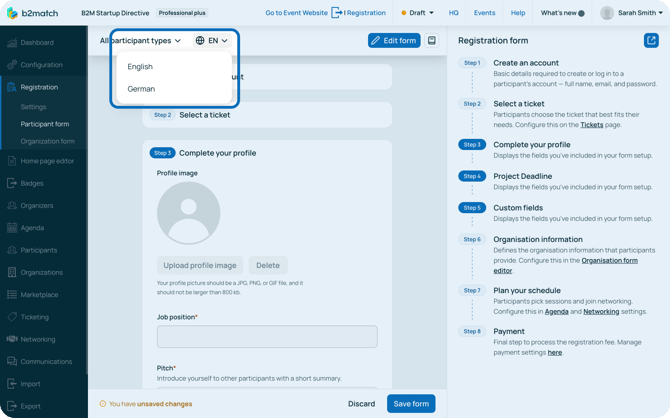Click the b2match logo

pyautogui.click(x=32, y=13)
